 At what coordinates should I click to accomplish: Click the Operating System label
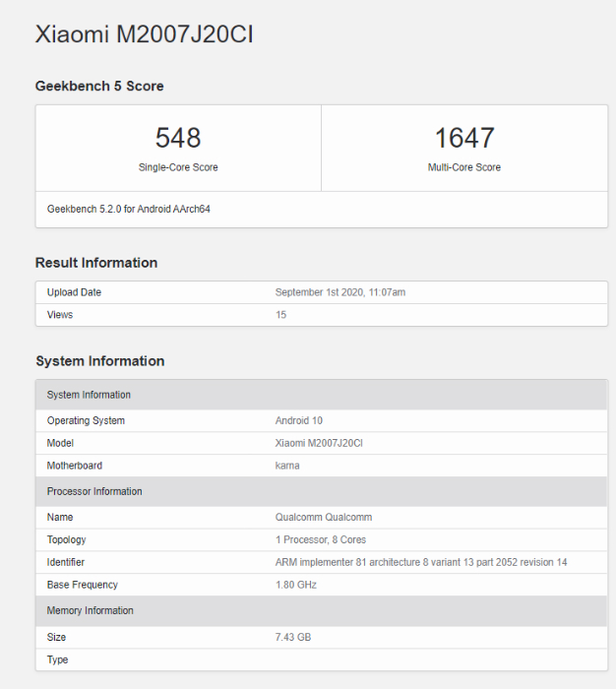86,420
